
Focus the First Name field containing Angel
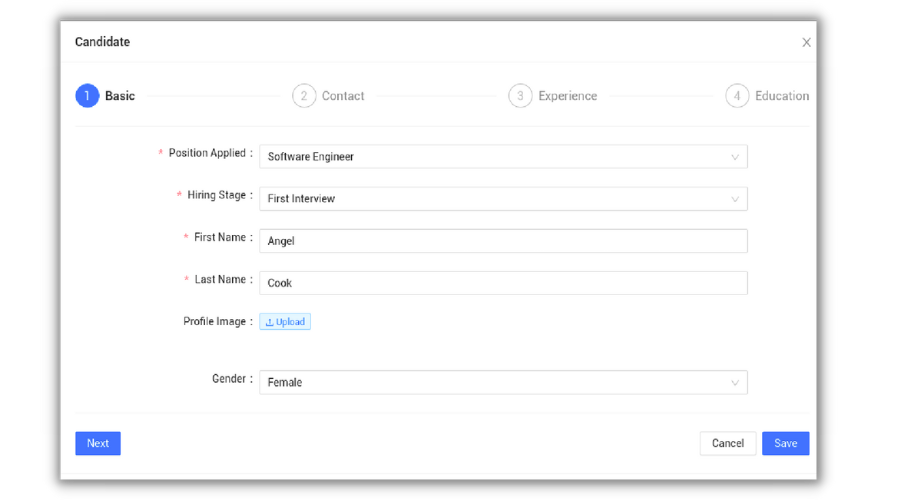(x=502, y=241)
